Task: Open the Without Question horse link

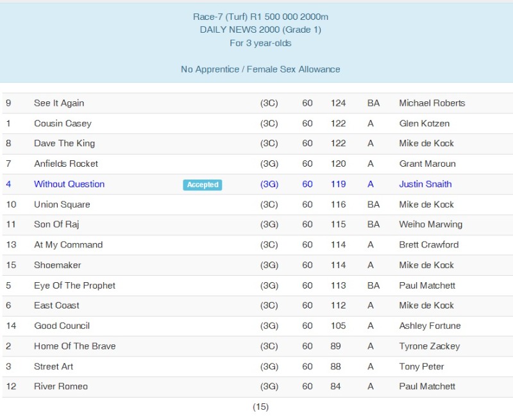Action: pos(69,184)
